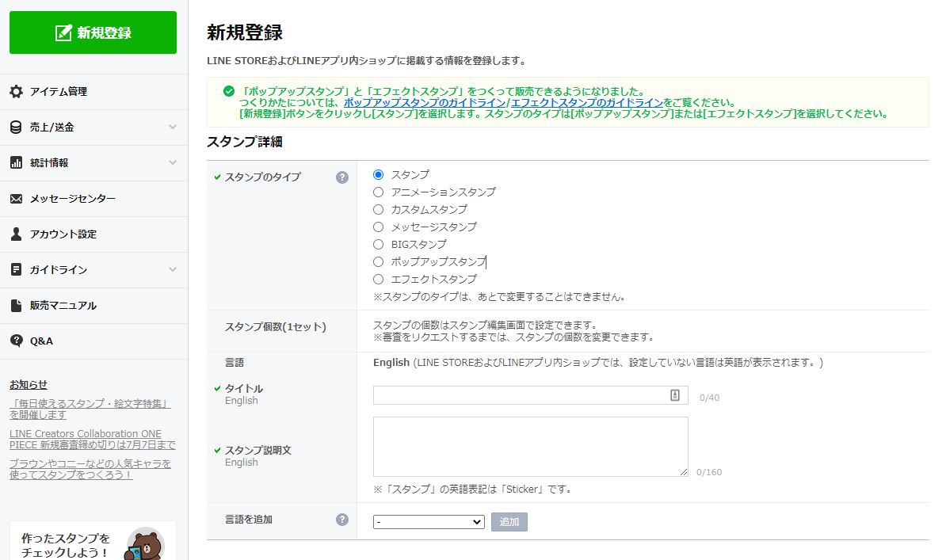Click the 販売マニュアル file icon
The height and width of the screenshot is (560, 946).
(x=17, y=305)
